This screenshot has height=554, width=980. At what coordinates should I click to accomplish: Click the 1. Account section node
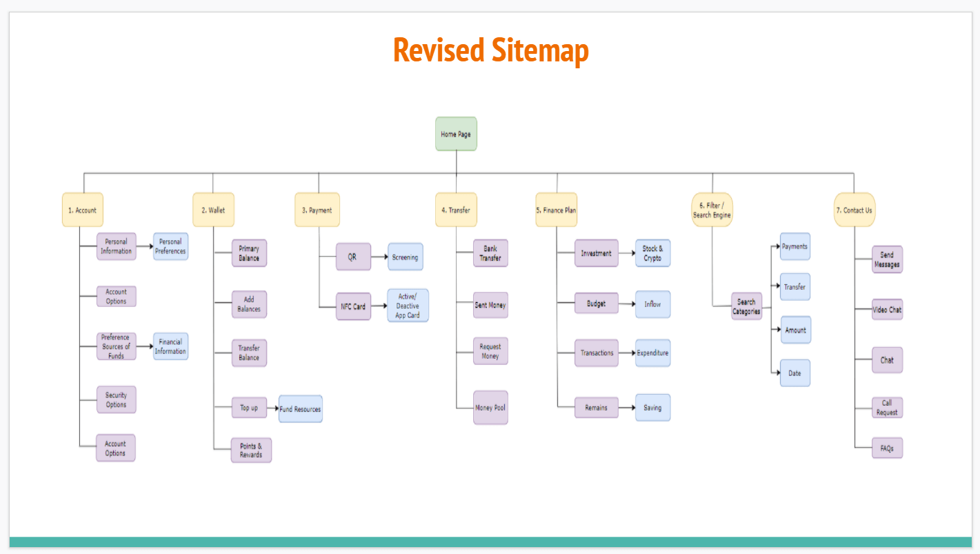[82, 210]
